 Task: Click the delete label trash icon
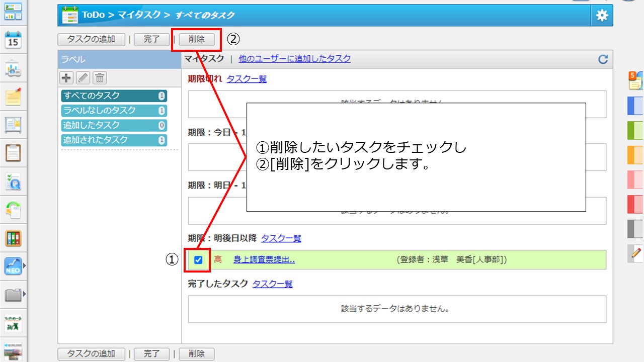100,78
